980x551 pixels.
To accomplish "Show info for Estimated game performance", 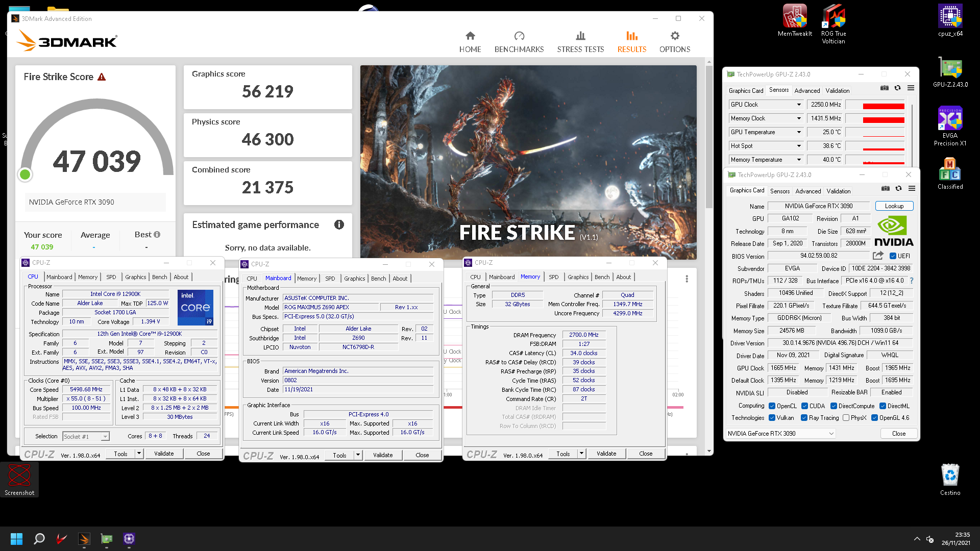I will tap(339, 225).
